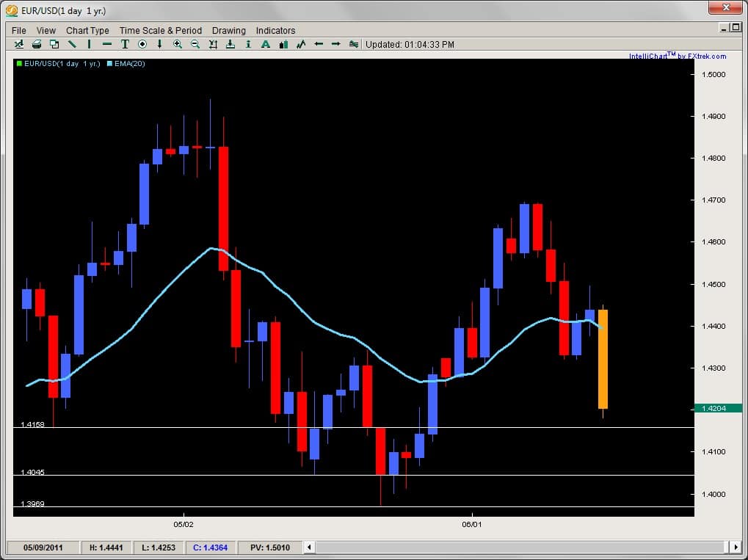Viewport: 748px width, 560px height.
Task: Click the bar chart type icon
Action: [x=283, y=44]
